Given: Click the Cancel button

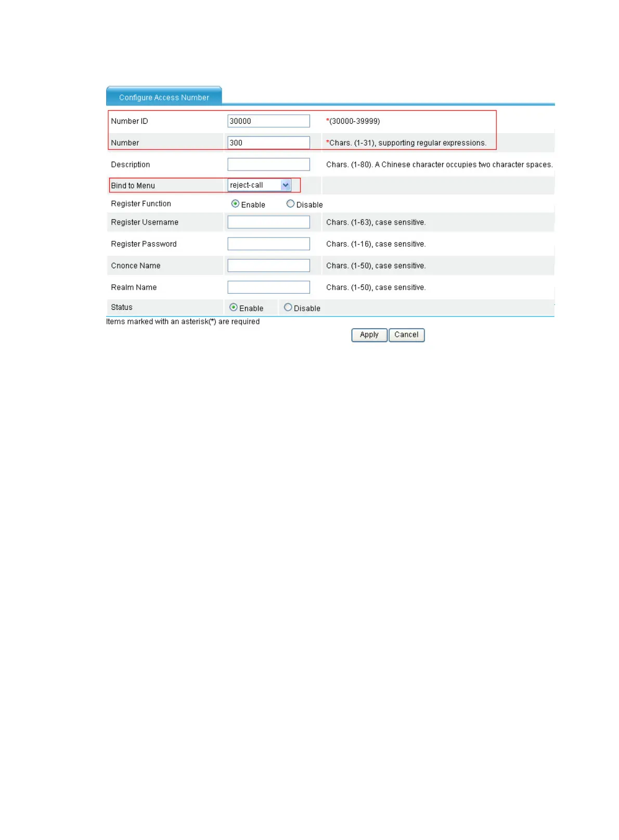Looking at the screenshot, I should click(x=407, y=335).
